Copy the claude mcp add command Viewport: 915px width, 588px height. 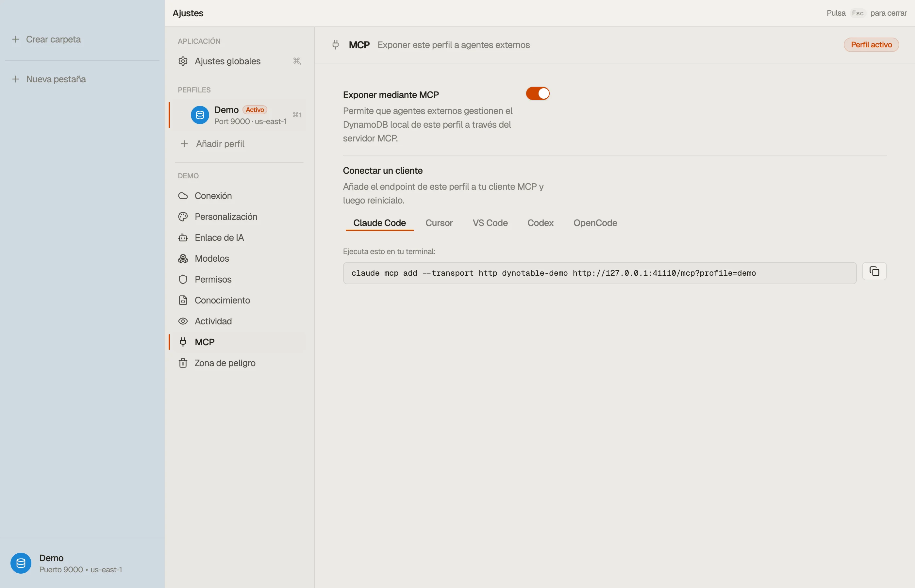pyautogui.click(x=874, y=271)
